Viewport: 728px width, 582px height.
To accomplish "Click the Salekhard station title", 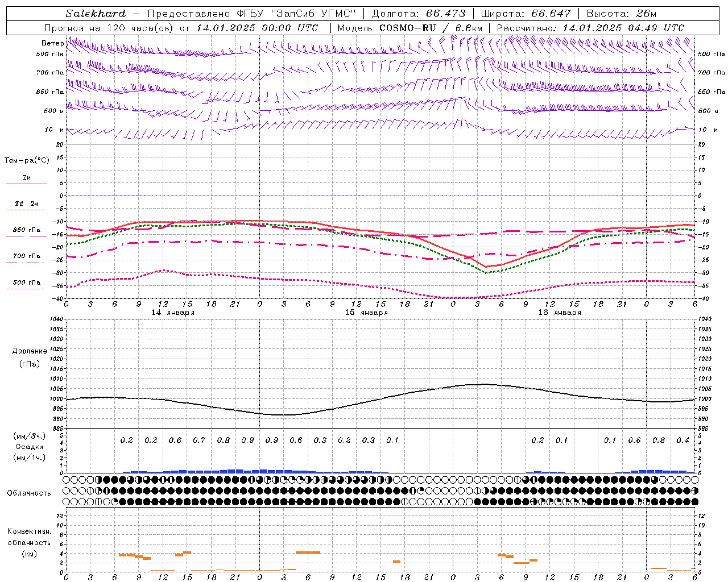I will [x=96, y=14].
